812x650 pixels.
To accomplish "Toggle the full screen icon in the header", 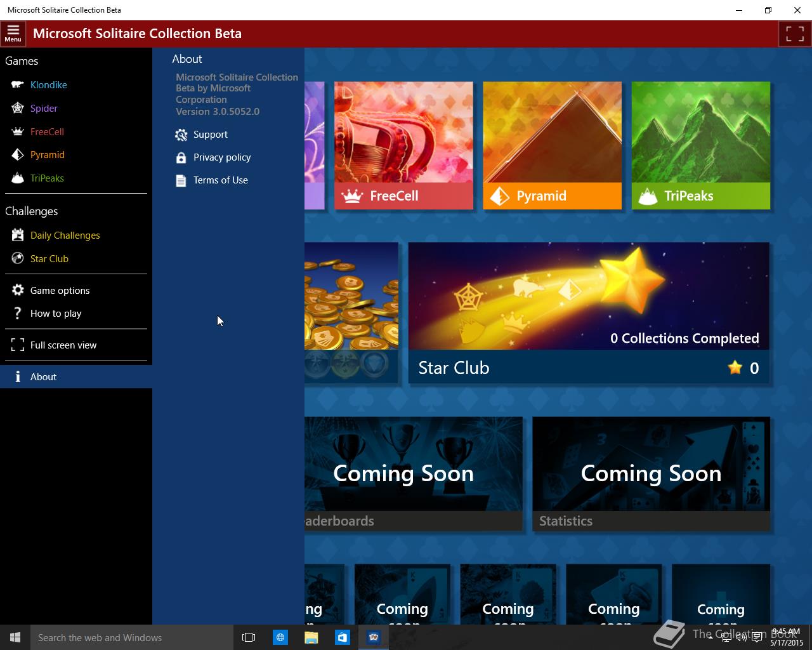I will pos(795,34).
